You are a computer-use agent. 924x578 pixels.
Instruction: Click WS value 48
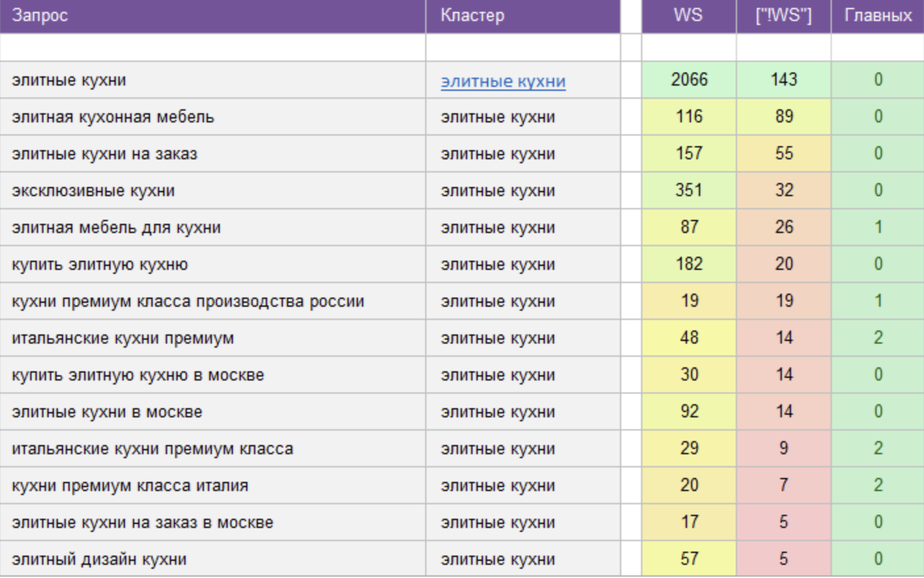(689, 338)
